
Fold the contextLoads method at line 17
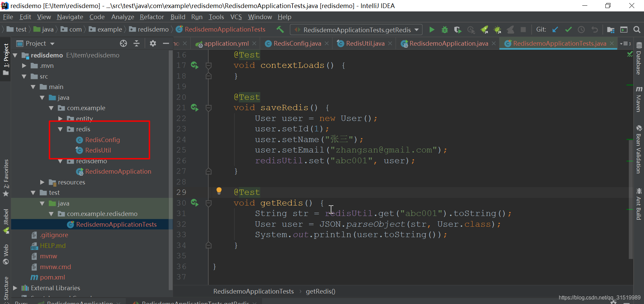[x=208, y=66]
